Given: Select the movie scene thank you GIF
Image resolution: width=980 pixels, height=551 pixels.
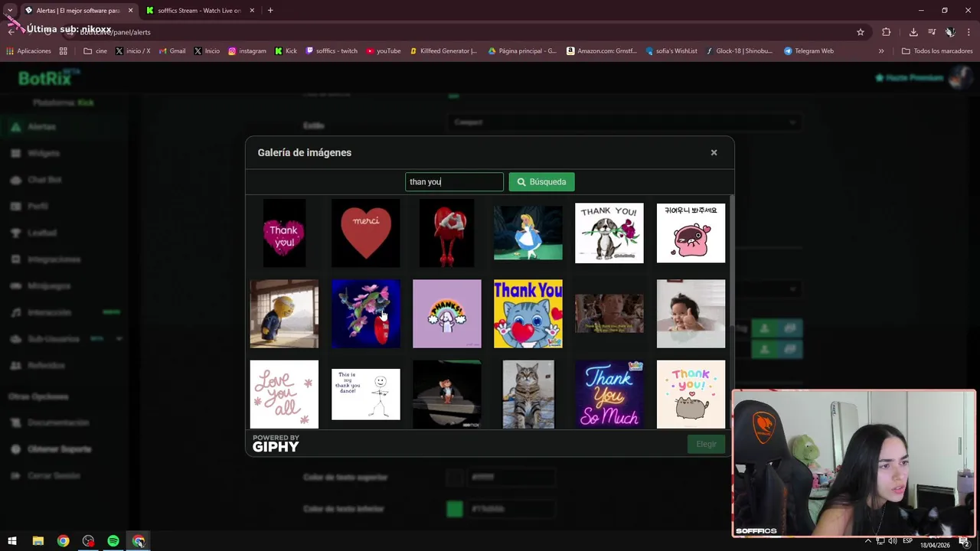Looking at the screenshot, I should tap(609, 314).
